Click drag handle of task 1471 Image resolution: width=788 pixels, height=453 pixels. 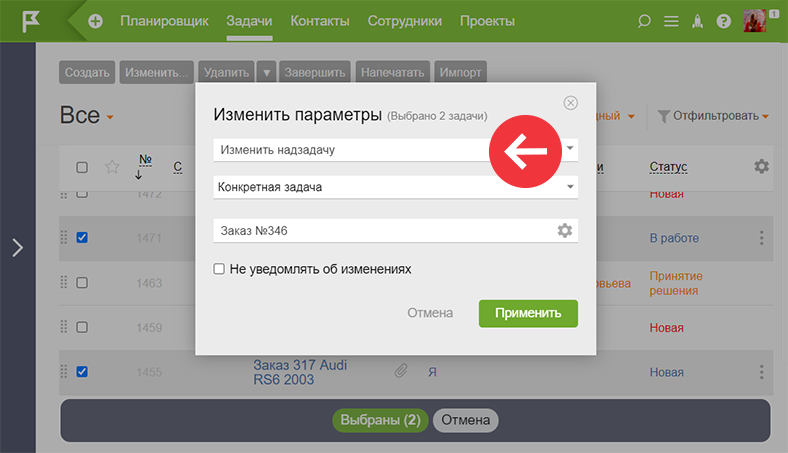[64, 237]
